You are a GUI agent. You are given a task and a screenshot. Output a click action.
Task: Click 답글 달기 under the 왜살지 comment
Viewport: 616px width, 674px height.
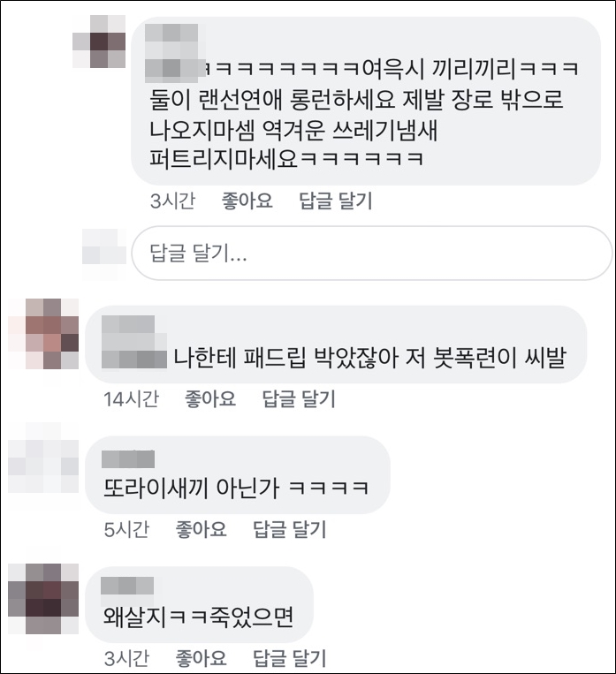tap(290, 658)
